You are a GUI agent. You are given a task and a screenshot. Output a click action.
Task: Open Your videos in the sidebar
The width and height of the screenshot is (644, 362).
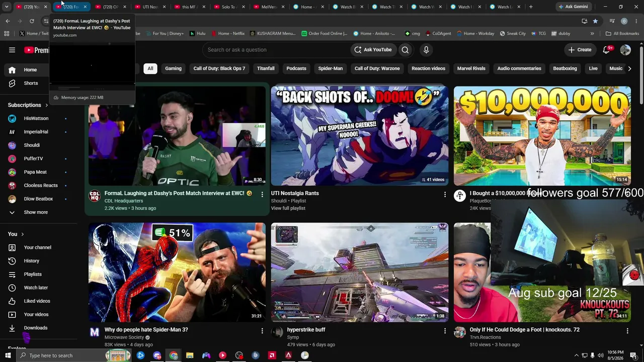tap(36, 314)
